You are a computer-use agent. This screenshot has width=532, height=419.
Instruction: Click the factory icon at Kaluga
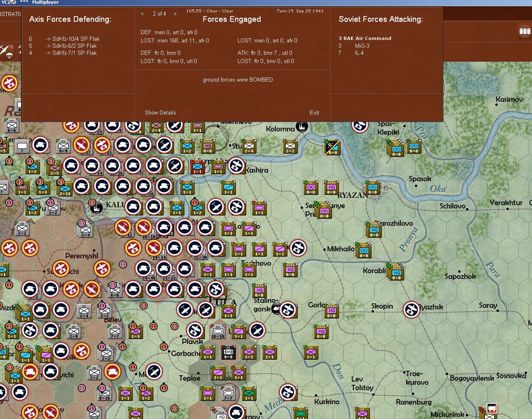pos(96,207)
